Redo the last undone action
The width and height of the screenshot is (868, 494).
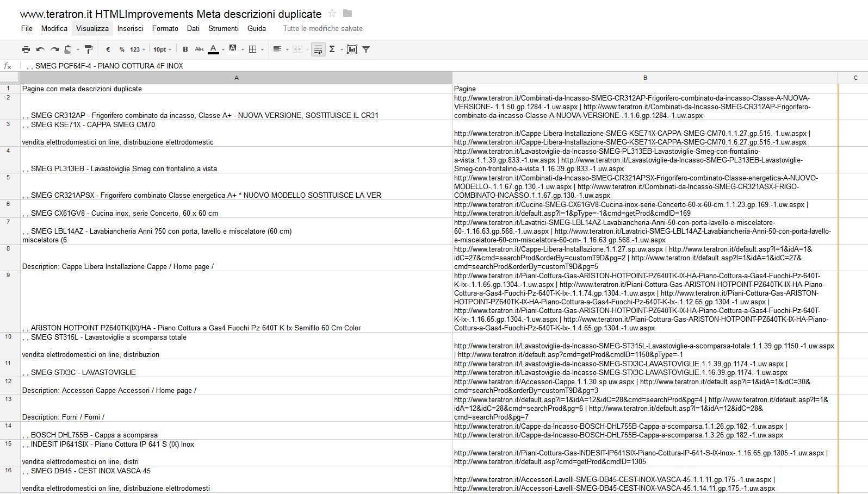(x=54, y=49)
